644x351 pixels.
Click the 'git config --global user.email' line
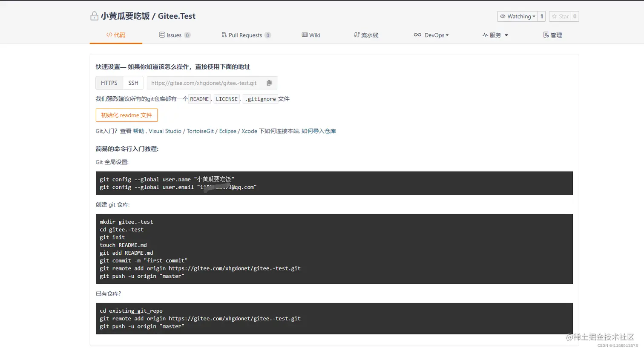click(x=178, y=187)
